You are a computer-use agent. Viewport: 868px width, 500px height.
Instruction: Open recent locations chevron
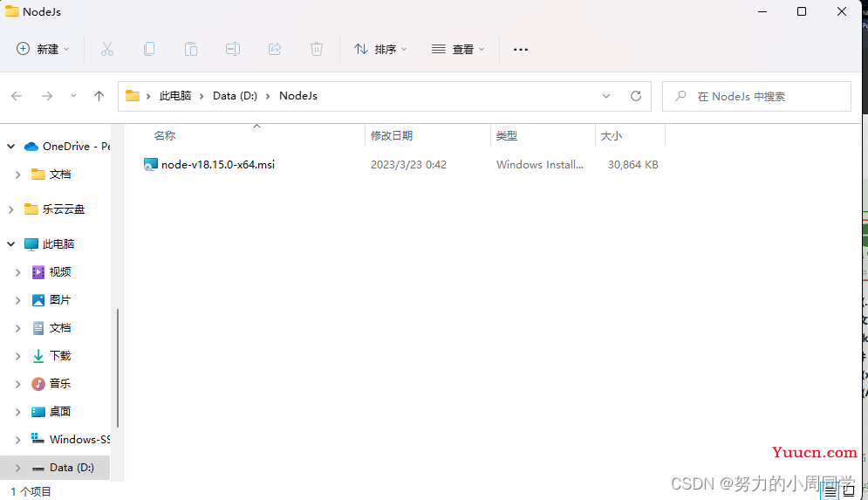(x=73, y=96)
